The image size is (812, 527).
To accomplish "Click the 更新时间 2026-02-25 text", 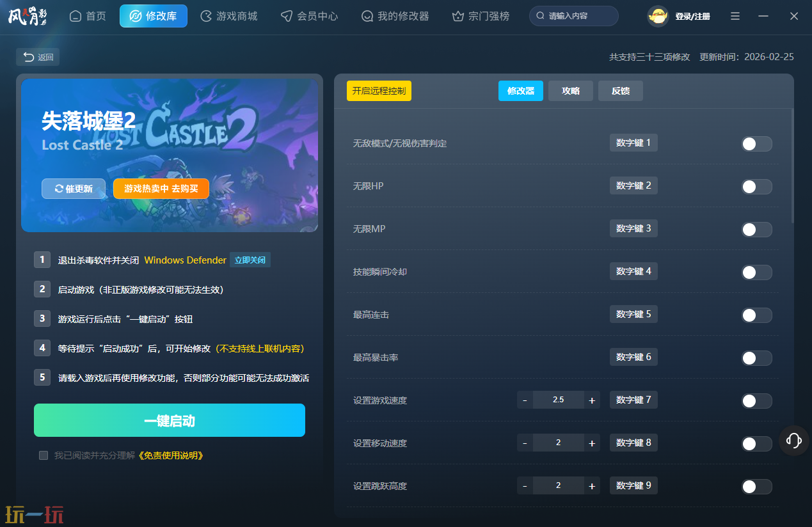I will point(747,57).
